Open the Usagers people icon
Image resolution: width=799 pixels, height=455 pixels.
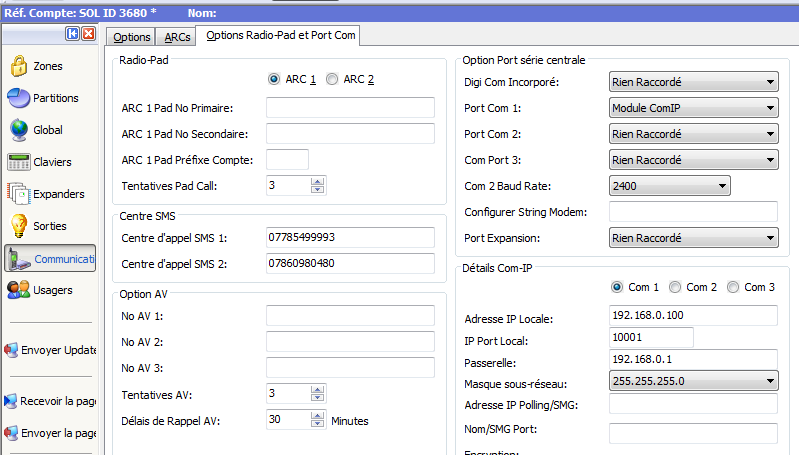[18, 290]
